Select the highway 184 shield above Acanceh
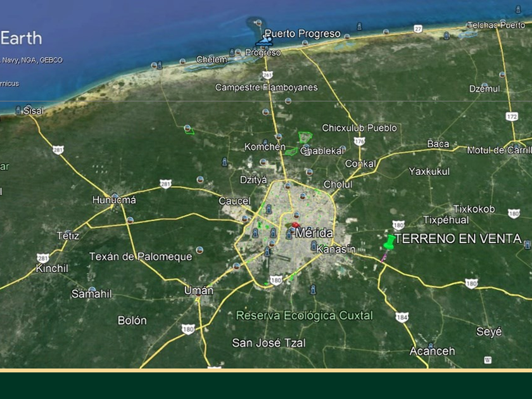The height and width of the screenshot is (399, 532). [x=402, y=316]
